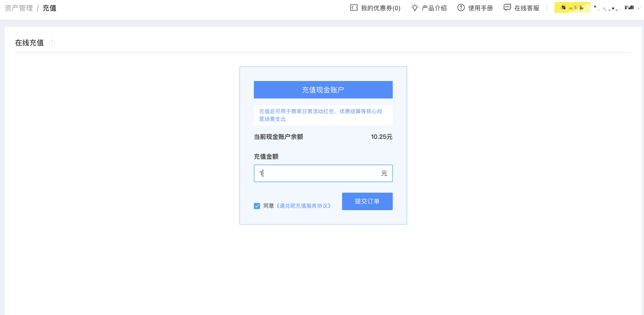Expand the account dropdown arrow
Screen dimensions: 644x315
(x=639, y=8)
